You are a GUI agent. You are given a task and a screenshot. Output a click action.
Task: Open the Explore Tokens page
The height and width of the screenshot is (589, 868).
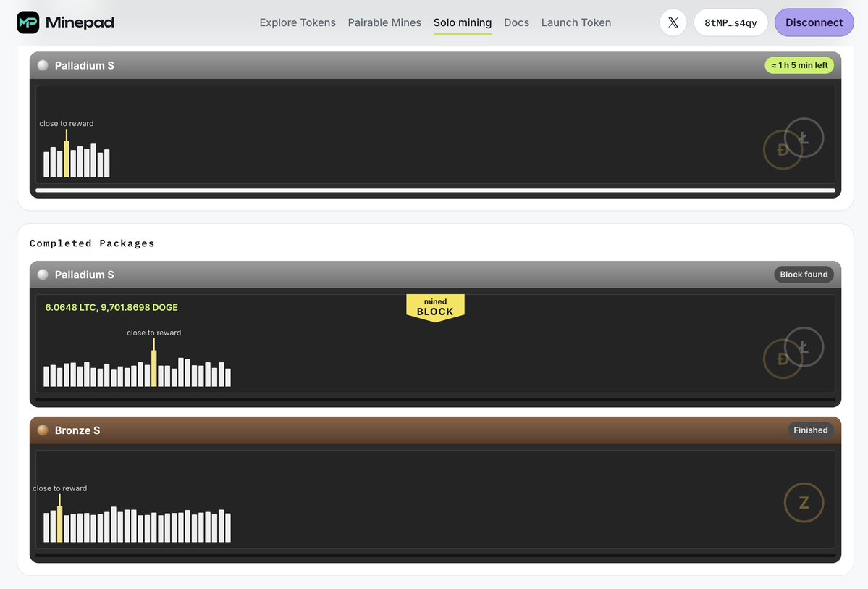click(x=298, y=22)
